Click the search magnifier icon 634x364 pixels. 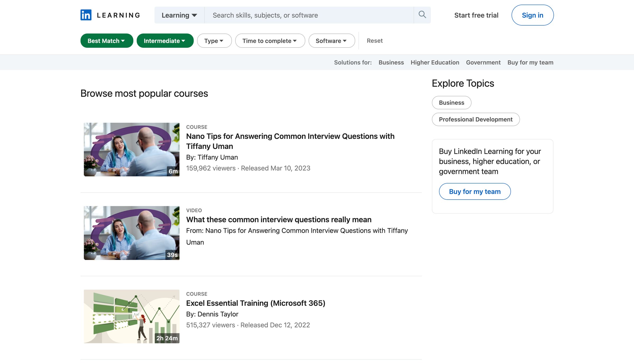click(422, 15)
